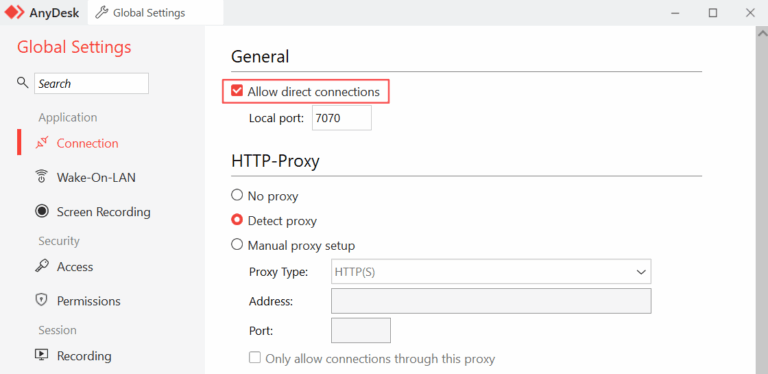Select the No proxy radio button

click(237, 195)
